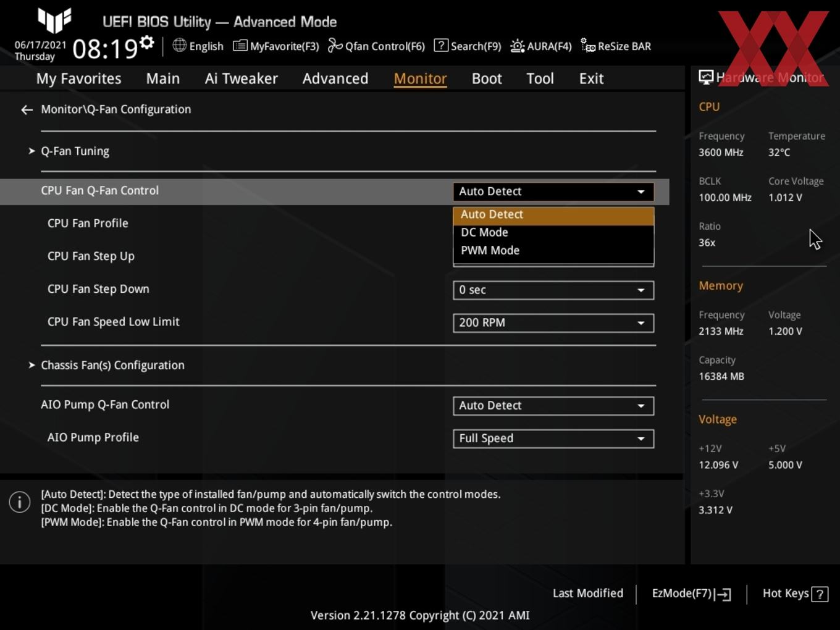Open AIO Pump Profile dropdown
The height and width of the screenshot is (630, 840).
click(x=553, y=439)
